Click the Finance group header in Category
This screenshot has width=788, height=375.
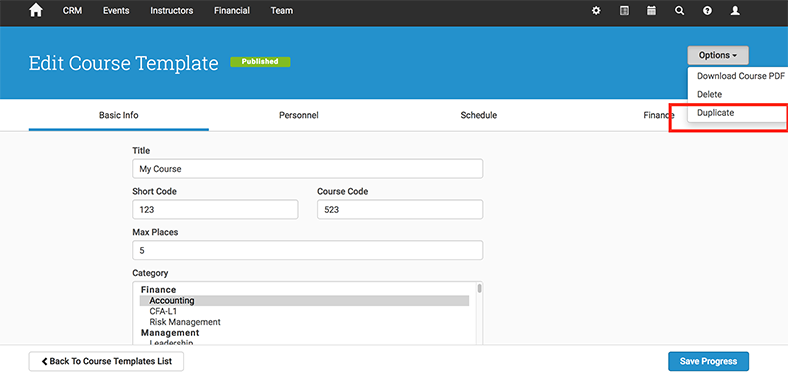[x=158, y=290]
